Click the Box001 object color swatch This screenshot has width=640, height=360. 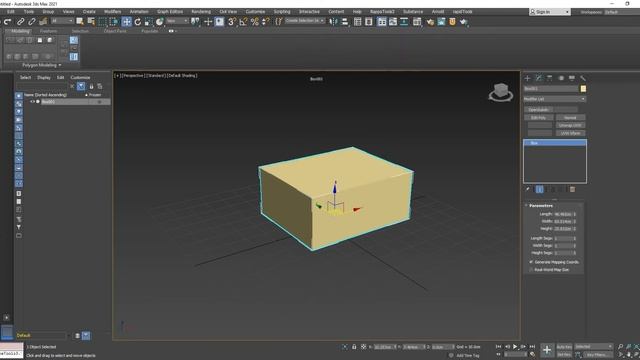583,89
